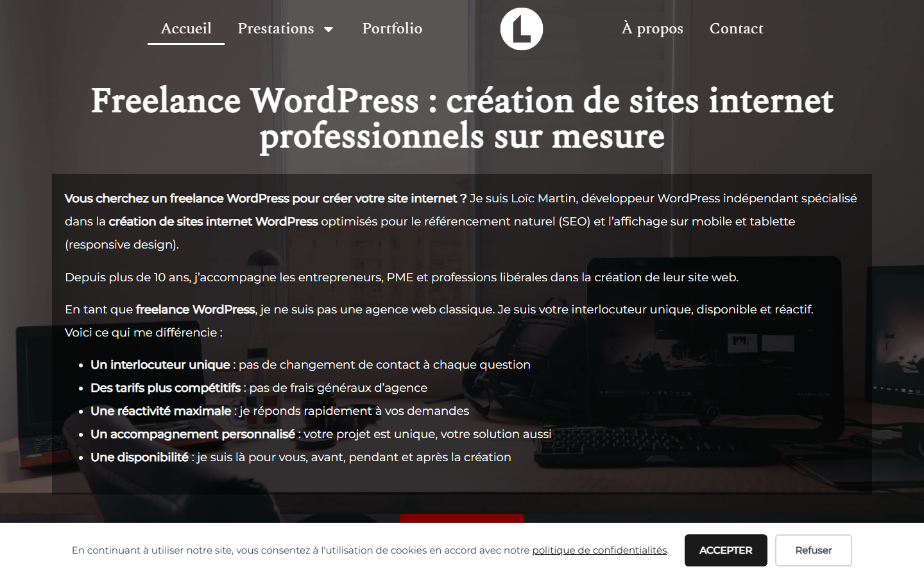The image size is (924, 578).
Task: Open the Portfolio menu item
Action: 392,28
